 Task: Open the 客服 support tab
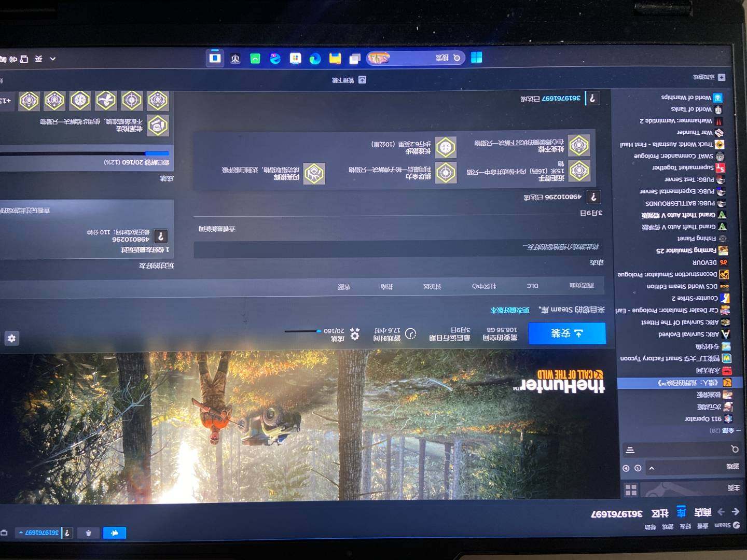coord(343,287)
